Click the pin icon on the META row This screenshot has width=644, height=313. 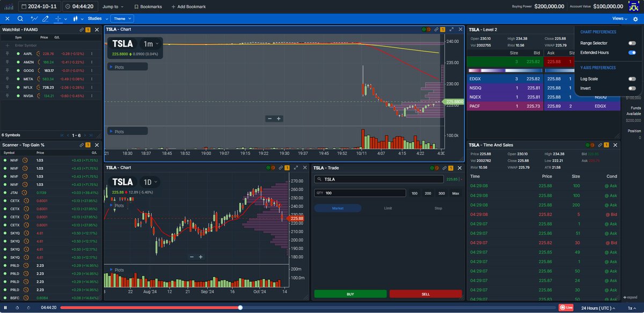pos(8,79)
